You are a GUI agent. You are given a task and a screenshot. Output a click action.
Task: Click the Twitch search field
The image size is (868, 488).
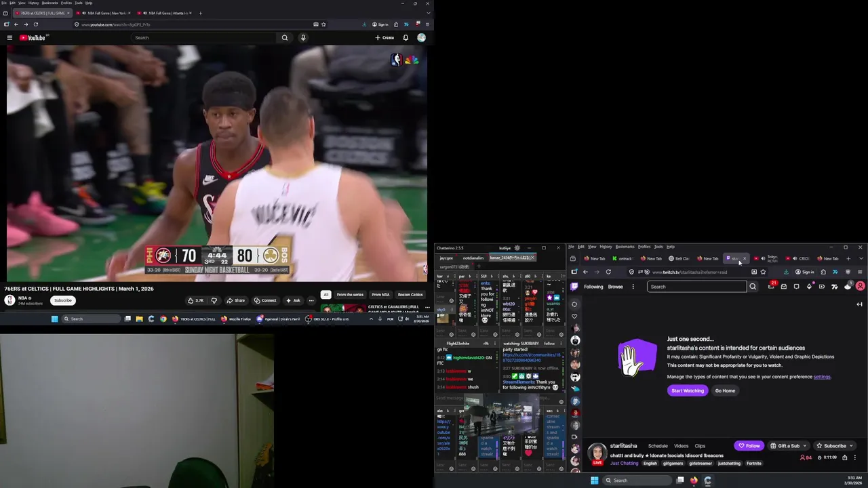point(696,287)
